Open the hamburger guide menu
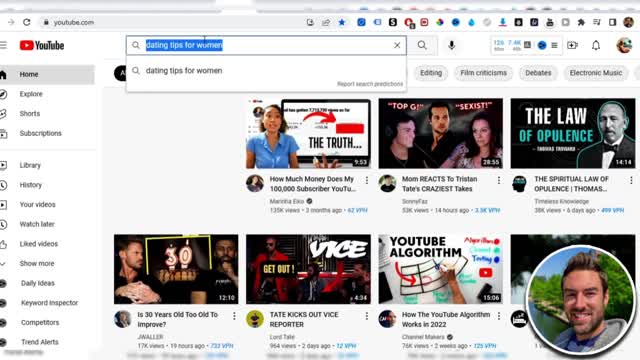Image resolution: width=640 pixels, height=360 pixels. (x=4, y=45)
